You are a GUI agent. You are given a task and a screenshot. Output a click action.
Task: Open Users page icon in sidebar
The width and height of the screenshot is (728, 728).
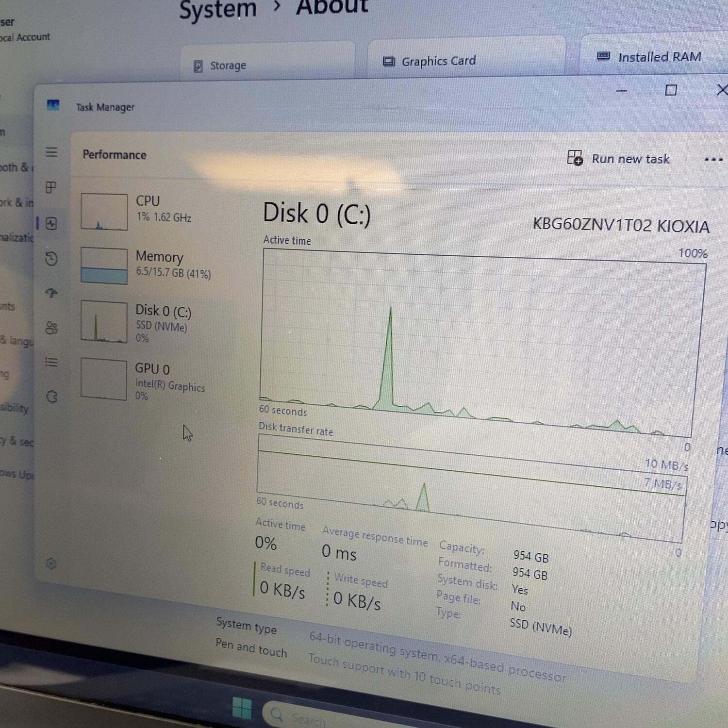coord(51,328)
